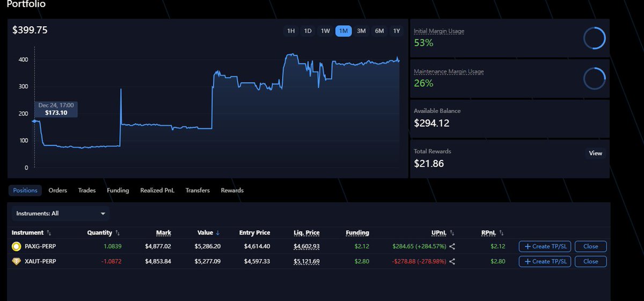Switch to the Realized PnL tab
Image resolution: width=644 pixels, height=301 pixels.
pos(157,190)
